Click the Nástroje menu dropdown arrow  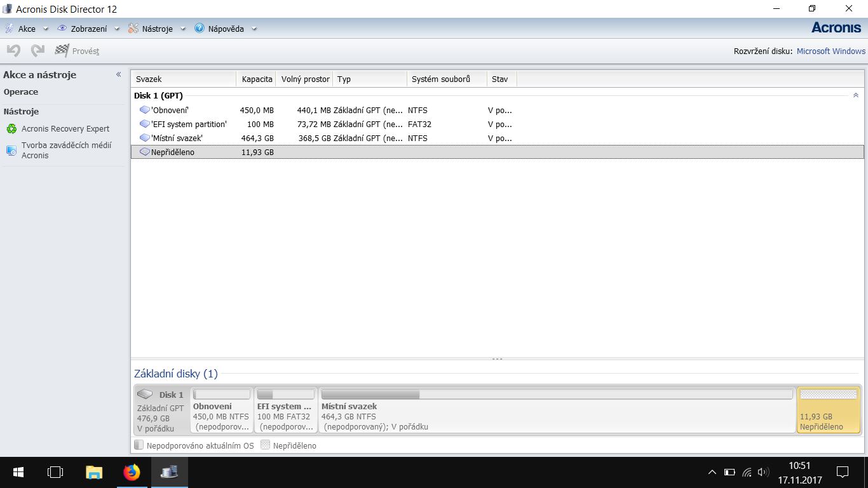(x=183, y=29)
